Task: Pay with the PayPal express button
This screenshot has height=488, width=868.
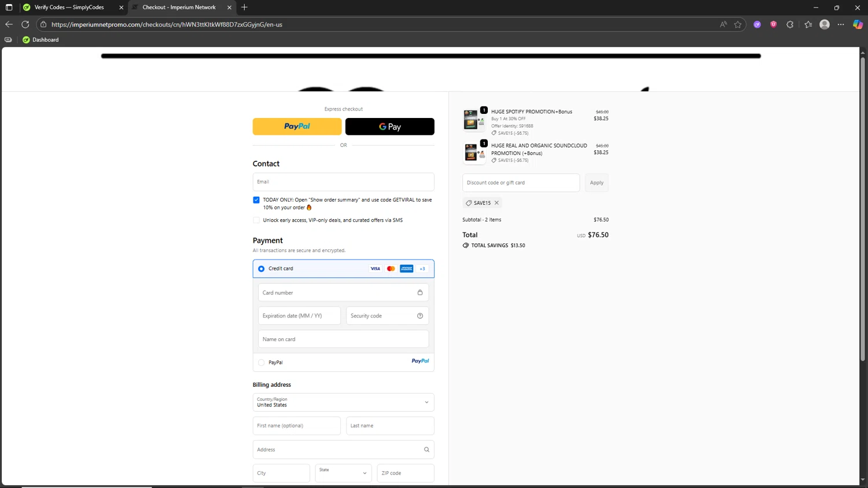Action: (x=297, y=127)
